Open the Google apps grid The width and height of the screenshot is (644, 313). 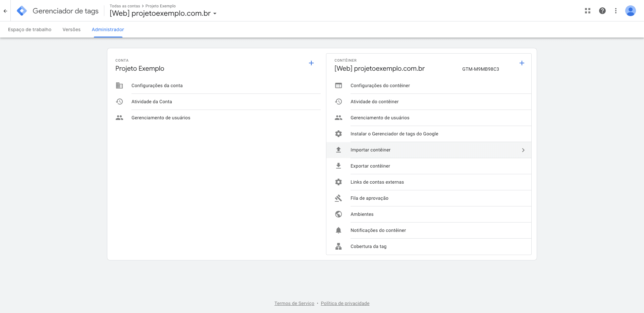pos(588,11)
